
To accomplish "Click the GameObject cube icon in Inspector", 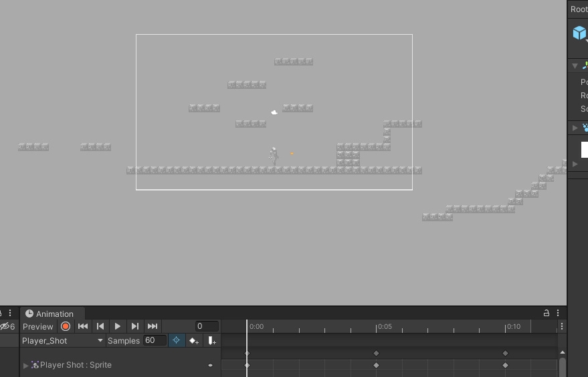I will (580, 33).
